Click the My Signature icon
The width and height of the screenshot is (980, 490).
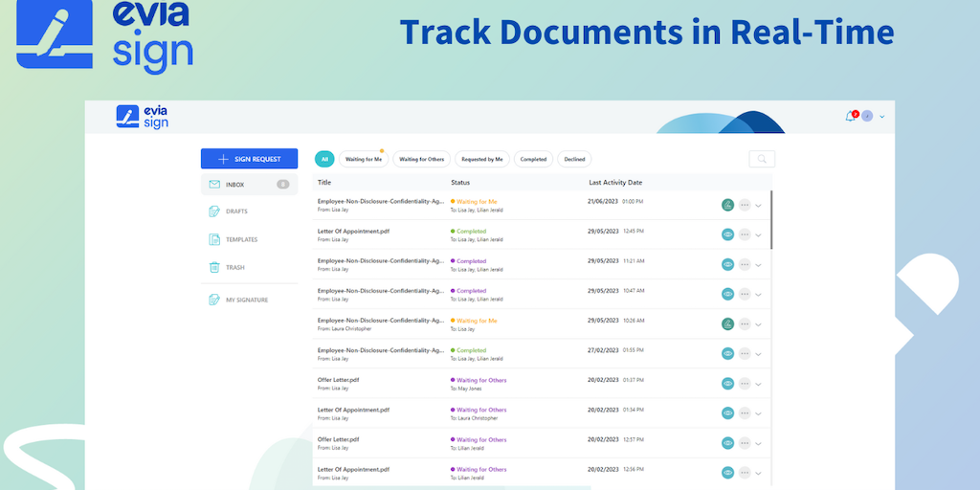(x=214, y=301)
